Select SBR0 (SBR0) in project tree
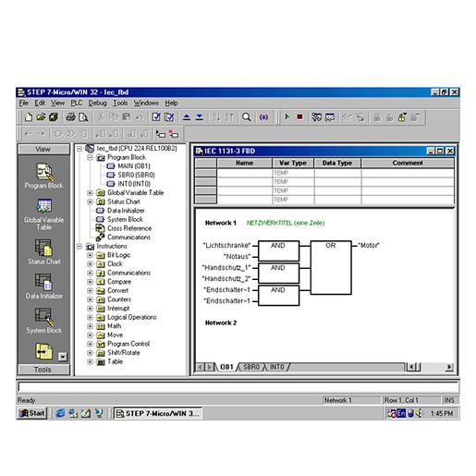 (x=136, y=175)
